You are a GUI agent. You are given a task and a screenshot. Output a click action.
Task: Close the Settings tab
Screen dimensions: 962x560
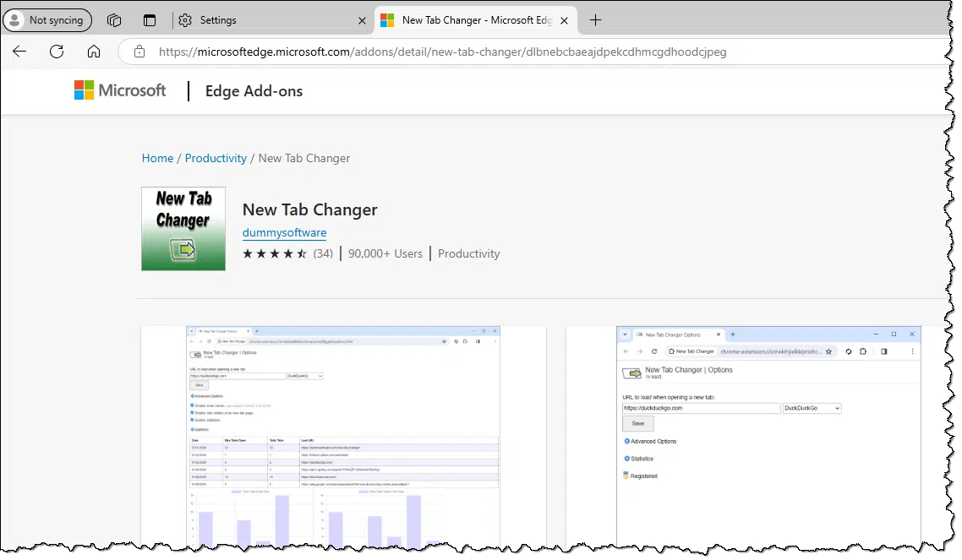(362, 21)
